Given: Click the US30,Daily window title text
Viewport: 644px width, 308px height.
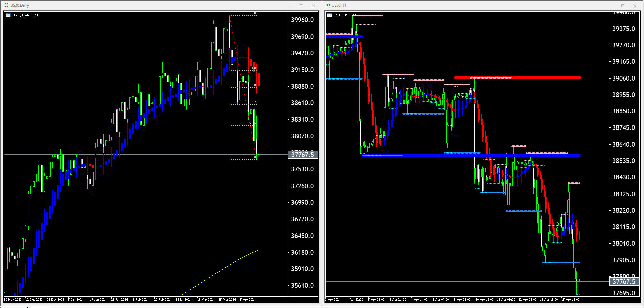Looking at the screenshot, I should pyautogui.click(x=19, y=5).
